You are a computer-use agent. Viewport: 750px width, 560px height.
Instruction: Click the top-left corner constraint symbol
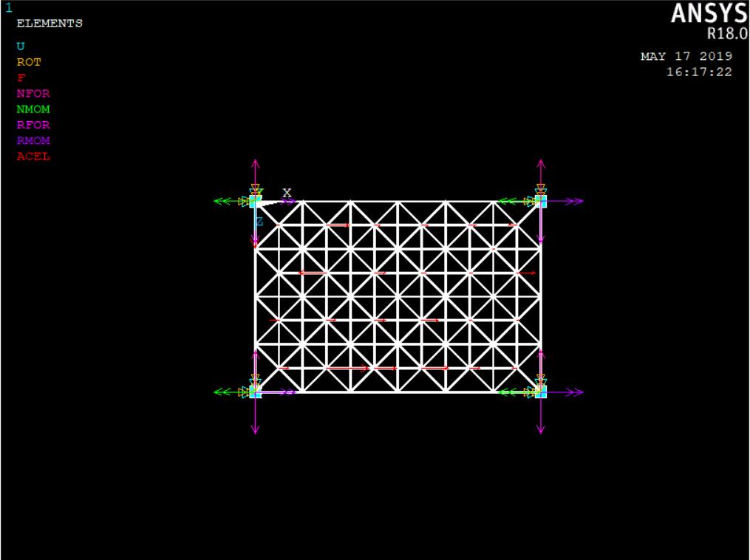pyautogui.click(x=255, y=201)
